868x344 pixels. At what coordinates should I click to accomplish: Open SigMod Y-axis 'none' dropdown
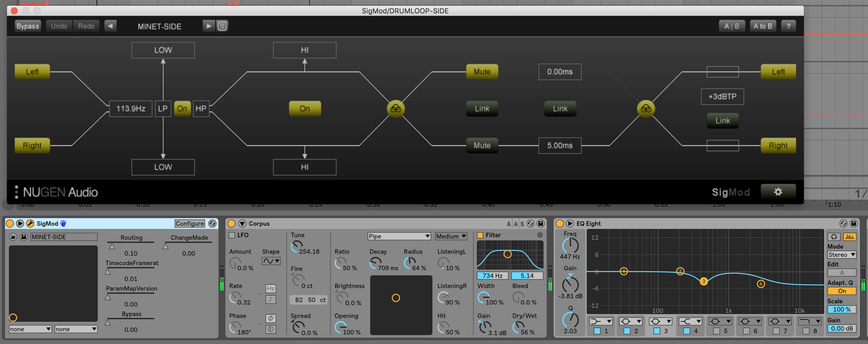76,329
